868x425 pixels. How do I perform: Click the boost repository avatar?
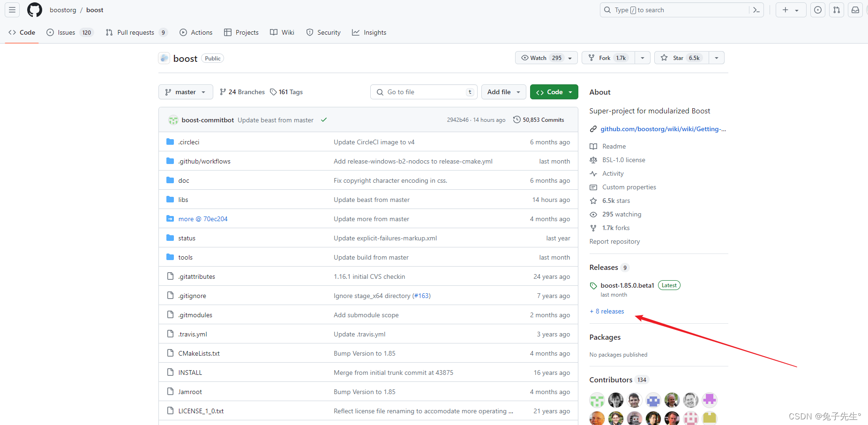pyautogui.click(x=164, y=58)
